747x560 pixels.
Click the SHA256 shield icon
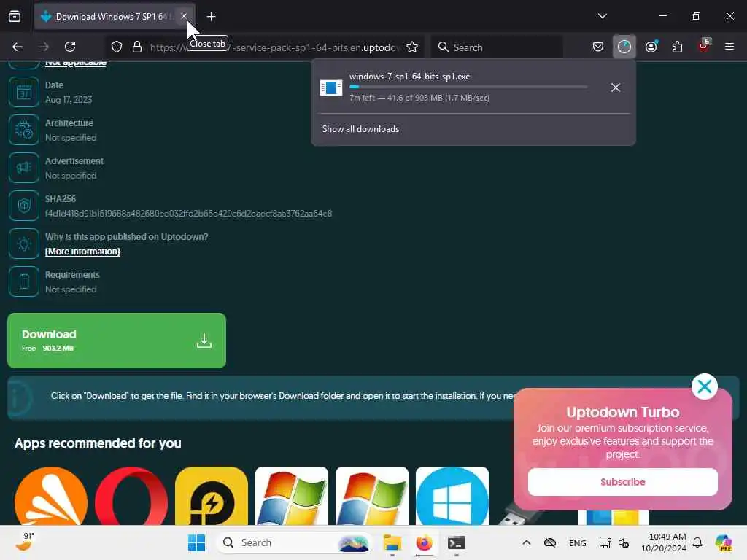pyautogui.click(x=24, y=206)
